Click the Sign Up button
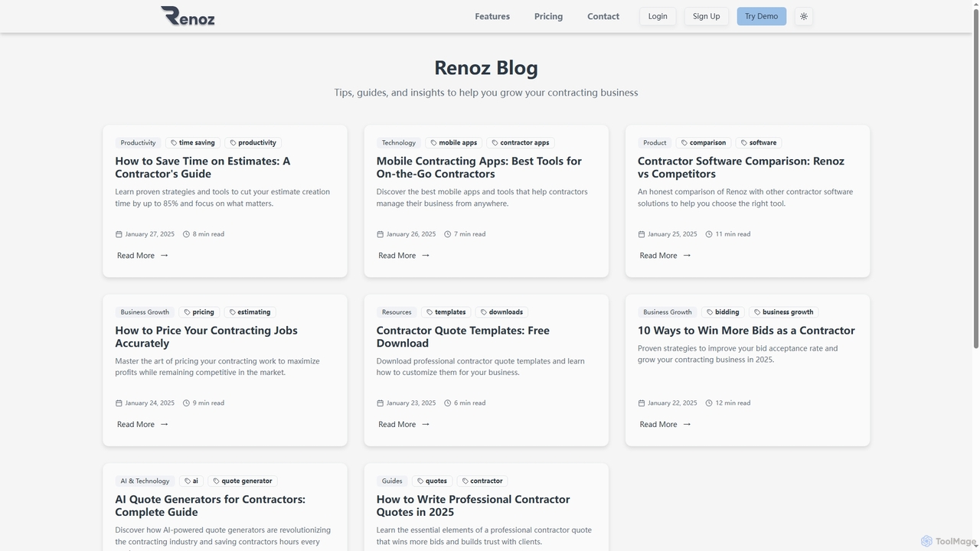The height and width of the screenshot is (551, 980). tap(707, 16)
